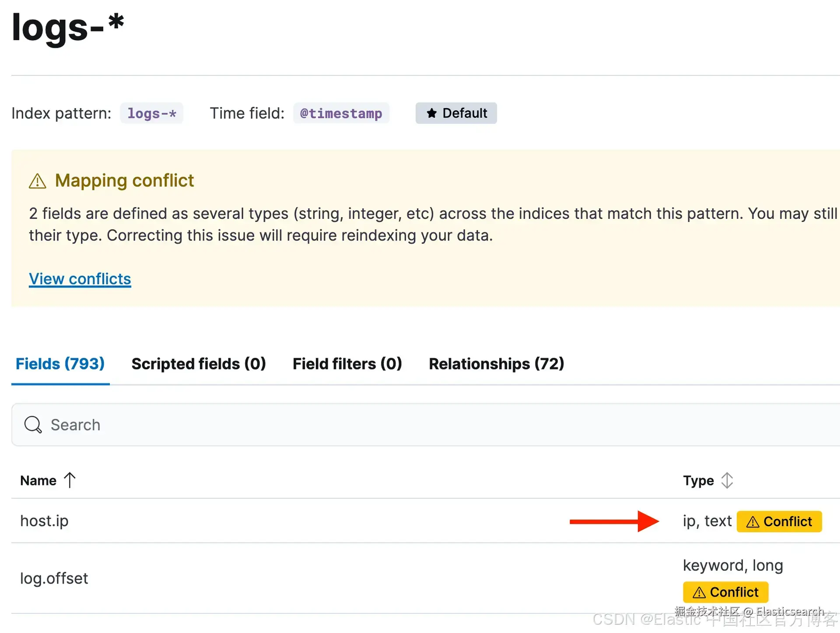Image resolution: width=840 pixels, height=633 pixels.
Task: Click the Type column sort arrows icon
Action: pos(727,480)
